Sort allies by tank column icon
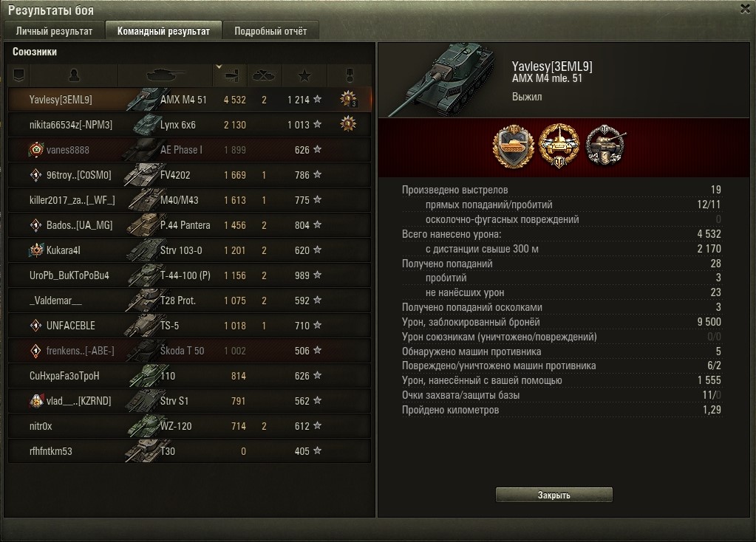The image size is (756, 542). 166,75
